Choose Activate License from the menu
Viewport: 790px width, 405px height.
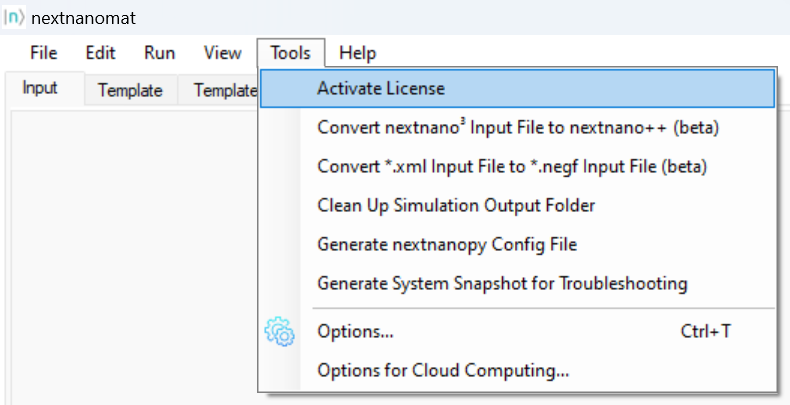pos(381,88)
